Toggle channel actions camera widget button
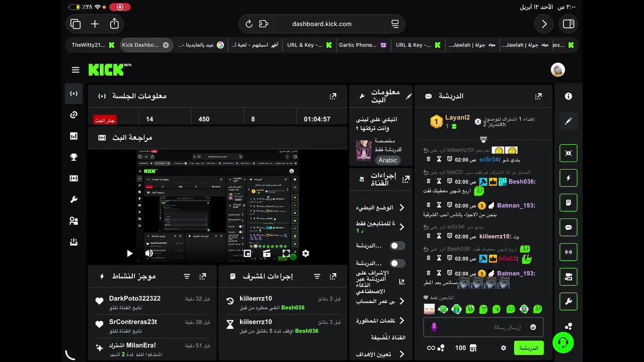This screenshot has height=362, width=644. [x=569, y=277]
